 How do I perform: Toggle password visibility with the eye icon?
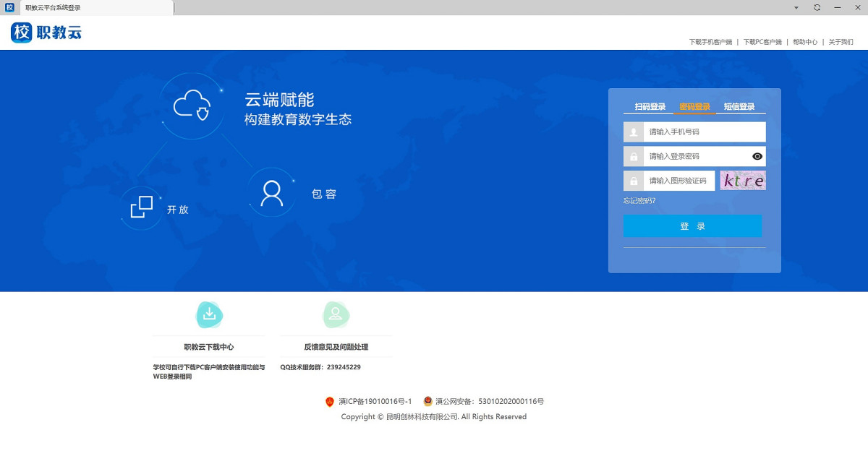pos(757,156)
